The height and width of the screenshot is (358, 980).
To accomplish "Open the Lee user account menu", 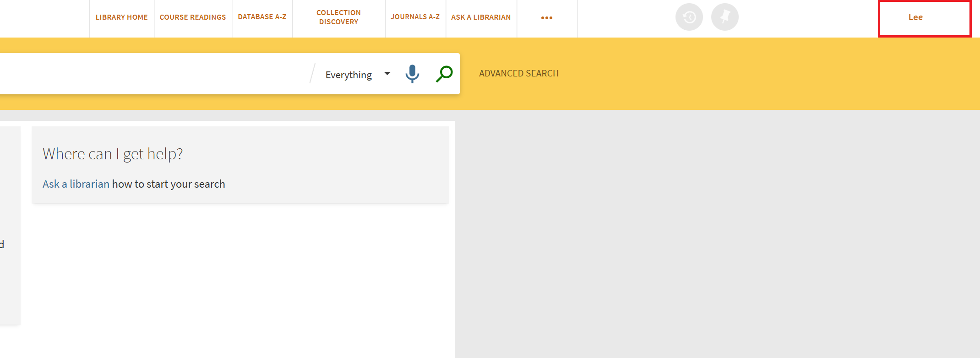I will click(924, 18).
